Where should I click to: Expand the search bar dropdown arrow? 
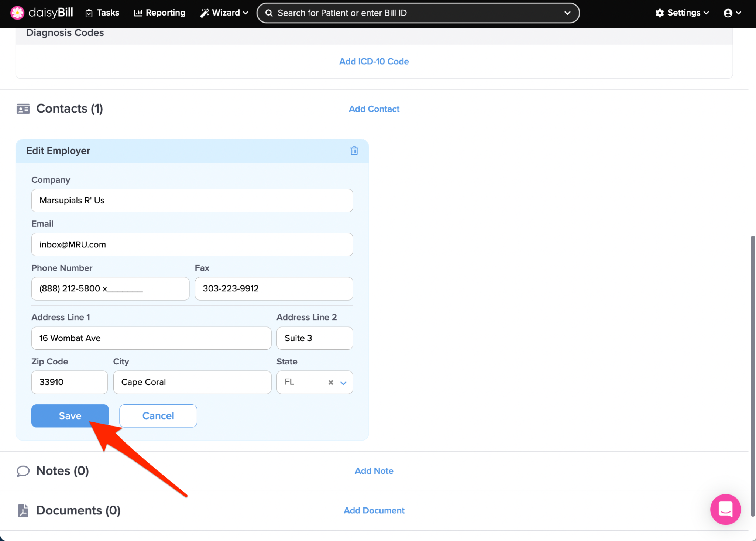(567, 13)
